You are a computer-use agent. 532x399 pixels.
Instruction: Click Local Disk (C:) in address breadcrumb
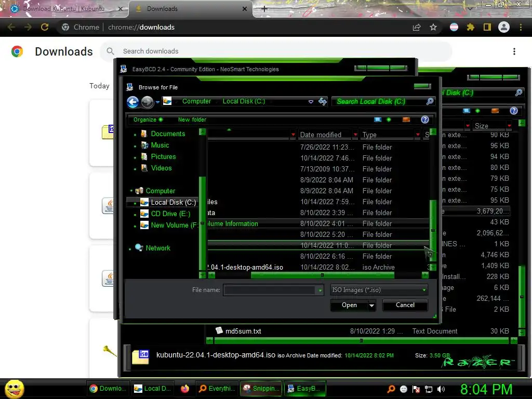[244, 101]
